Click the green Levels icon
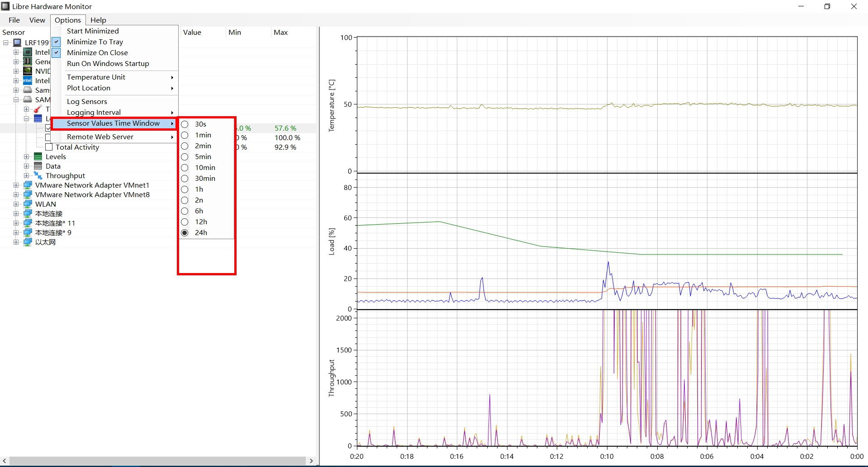 pos(38,156)
